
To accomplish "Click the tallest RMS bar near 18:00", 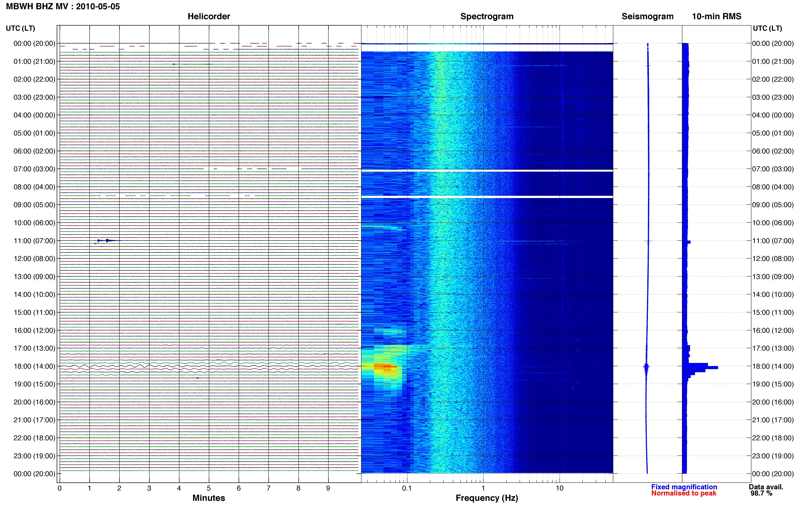I will coord(700,368).
